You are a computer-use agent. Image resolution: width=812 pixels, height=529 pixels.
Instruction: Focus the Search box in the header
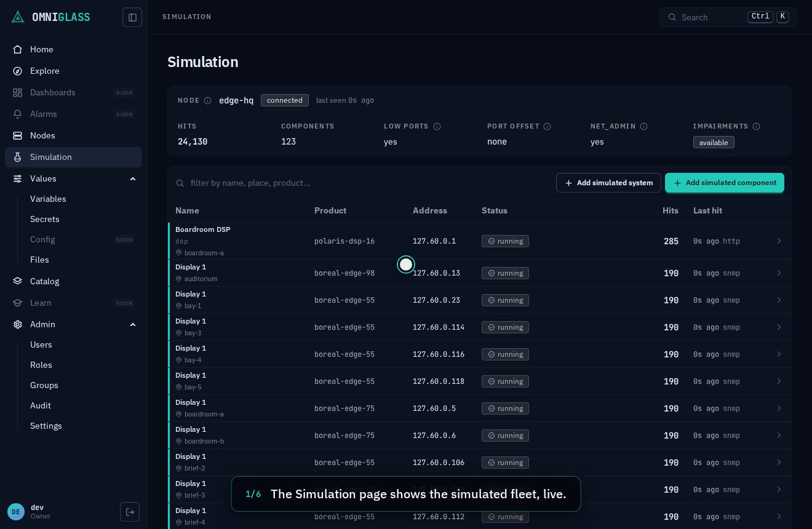click(728, 17)
